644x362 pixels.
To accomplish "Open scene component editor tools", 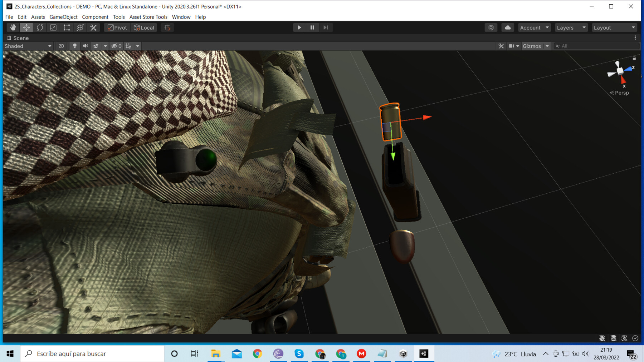I will [x=501, y=46].
